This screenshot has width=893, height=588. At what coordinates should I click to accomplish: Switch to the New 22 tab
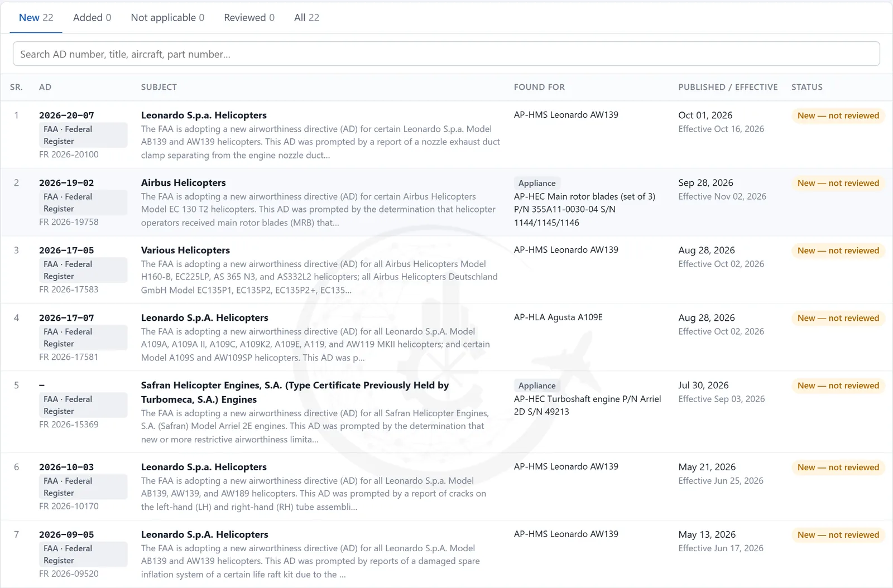tap(36, 18)
